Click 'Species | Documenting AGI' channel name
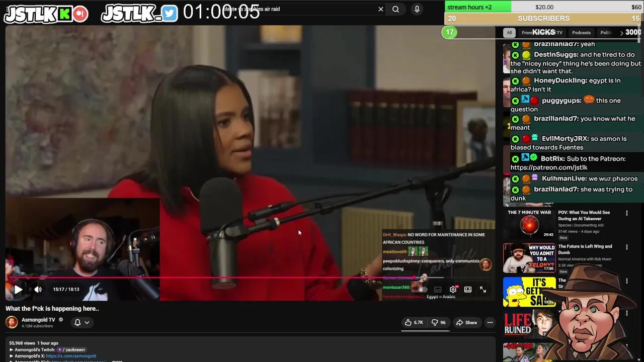The image size is (644, 362). (582, 225)
